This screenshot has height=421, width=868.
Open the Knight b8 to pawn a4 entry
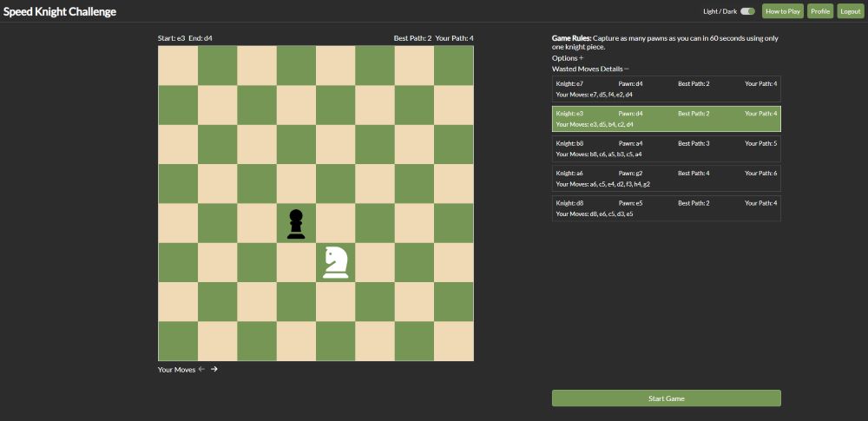(666, 148)
